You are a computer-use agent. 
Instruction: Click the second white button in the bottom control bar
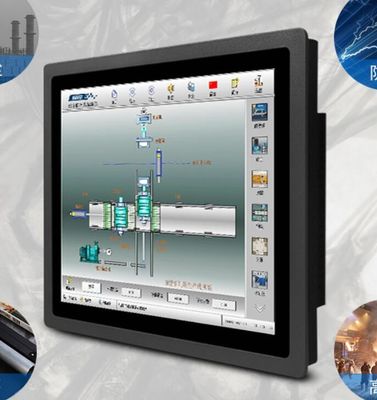click(131, 292)
